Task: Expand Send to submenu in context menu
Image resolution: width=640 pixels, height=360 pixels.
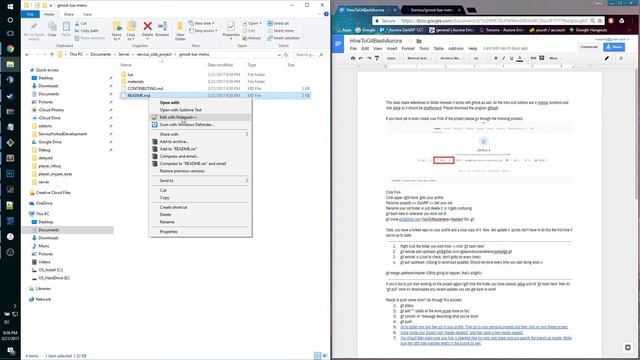Action: [x=200, y=180]
